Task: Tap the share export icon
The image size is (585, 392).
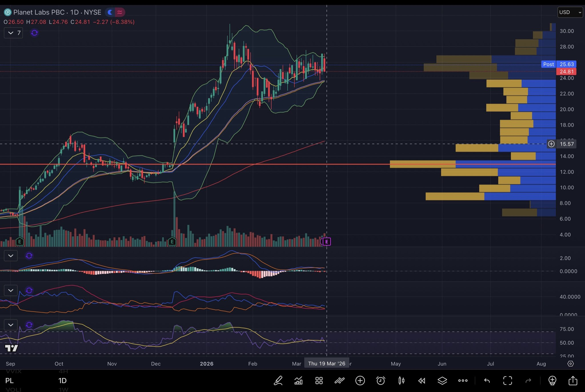Action: point(573,381)
